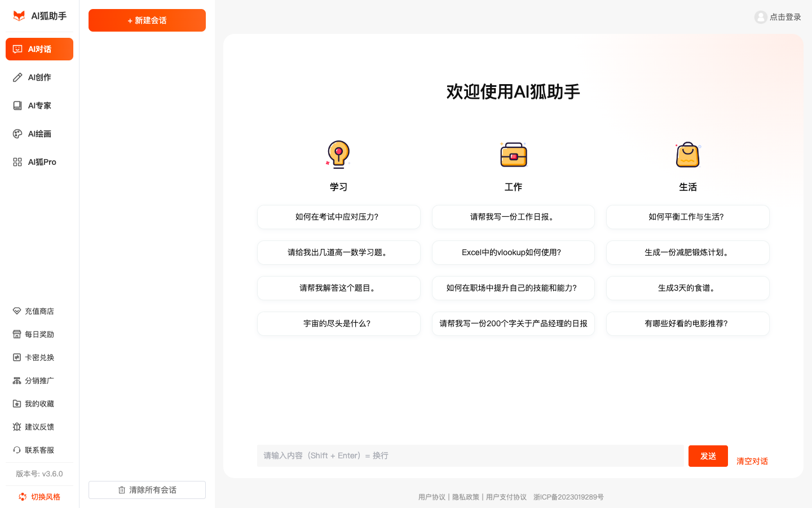
Task: Open 卡密兑换 from the sidebar
Action: 39,357
